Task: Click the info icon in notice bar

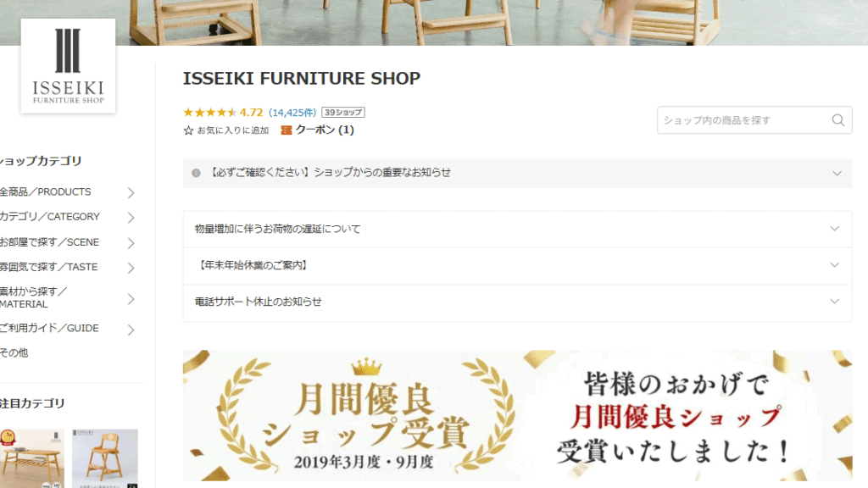Action: 196,173
